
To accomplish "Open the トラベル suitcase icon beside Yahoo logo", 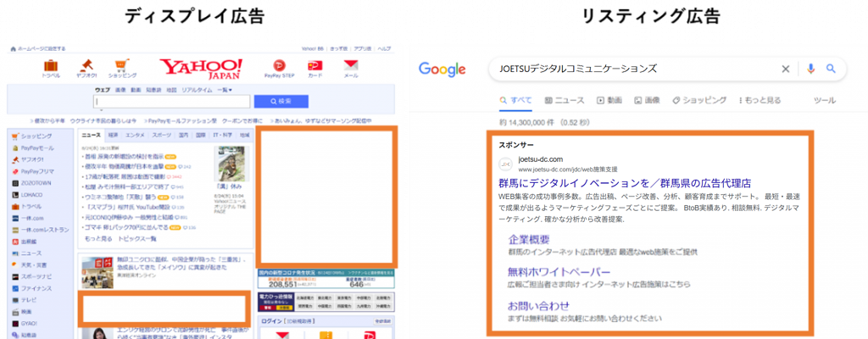I will tap(51, 65).
